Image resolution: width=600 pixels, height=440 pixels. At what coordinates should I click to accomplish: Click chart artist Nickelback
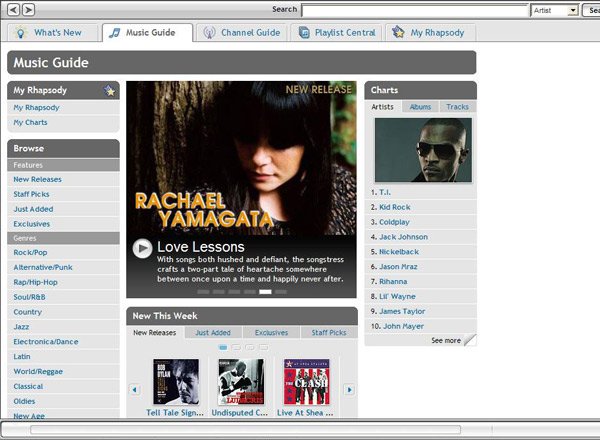pyautogui.click(x=399, y=252)
